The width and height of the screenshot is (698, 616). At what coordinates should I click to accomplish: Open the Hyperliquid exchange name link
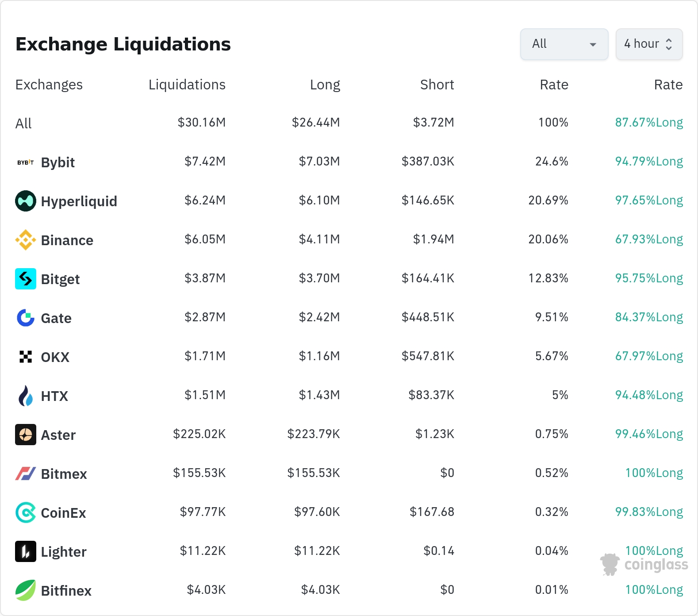pos(79,201)
